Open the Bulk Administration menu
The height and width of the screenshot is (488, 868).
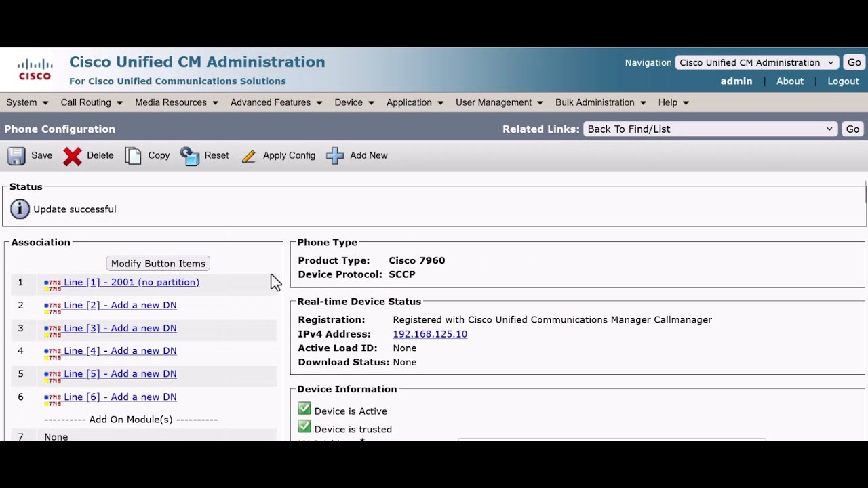[x=601, y=102]
